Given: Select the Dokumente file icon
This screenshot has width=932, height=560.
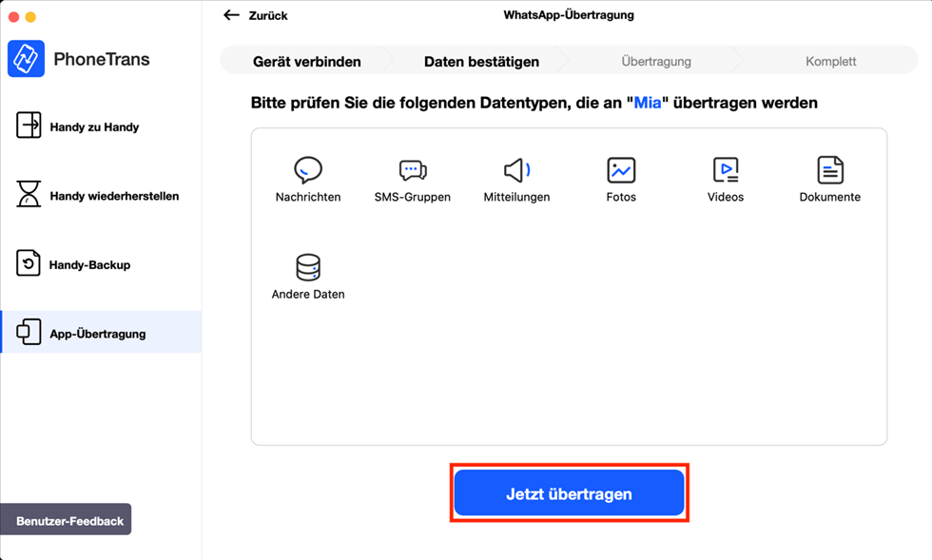Looking at the screenshot, I should click(x=830, y=170).
